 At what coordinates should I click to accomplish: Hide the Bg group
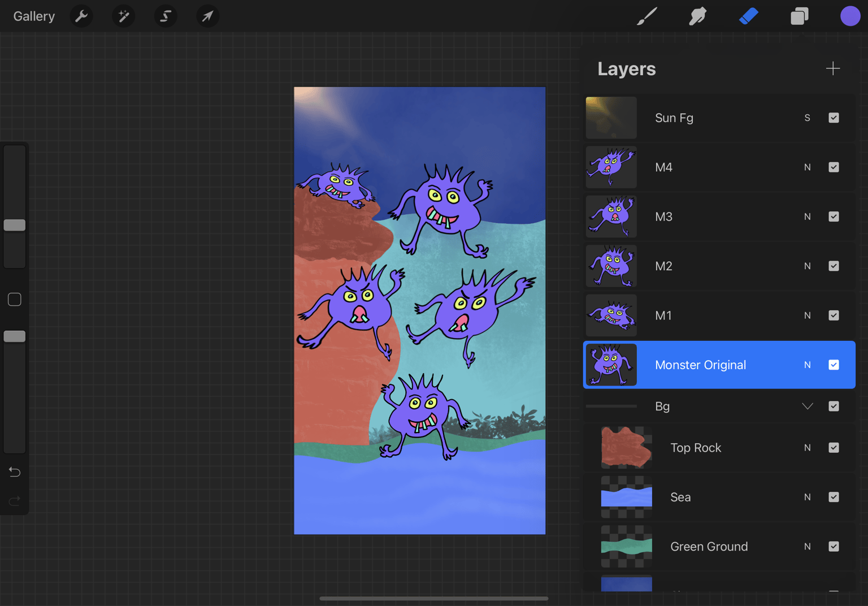[834, 406]
